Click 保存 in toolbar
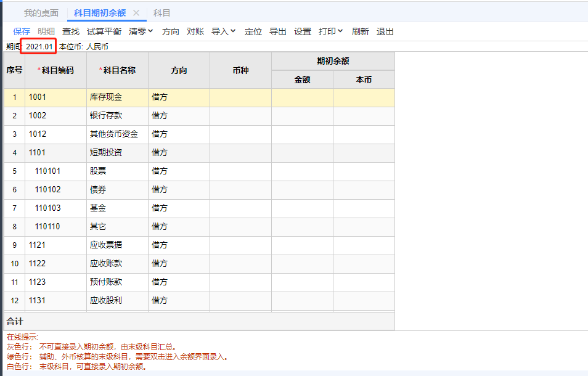The image size is (588, 376). (x=22, y=31)
